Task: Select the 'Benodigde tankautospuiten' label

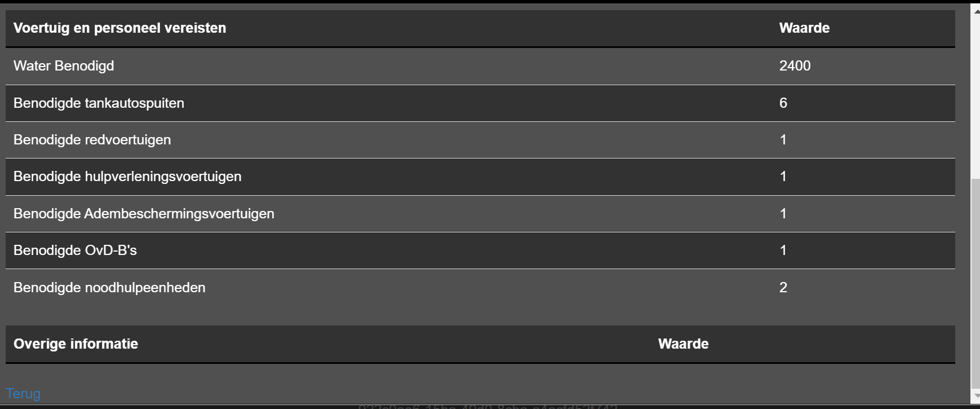Action: (x=99, y=103)
